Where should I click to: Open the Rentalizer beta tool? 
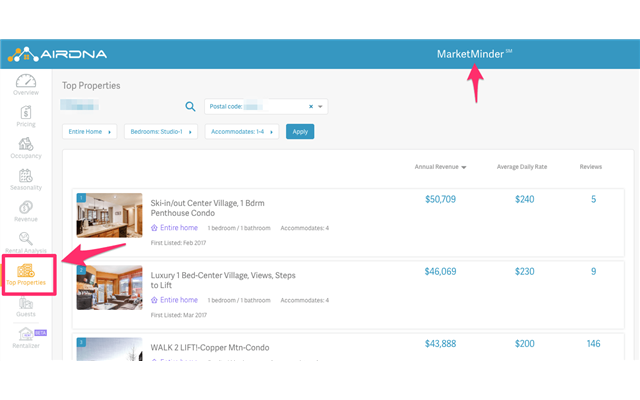click(x=26, y=338)
